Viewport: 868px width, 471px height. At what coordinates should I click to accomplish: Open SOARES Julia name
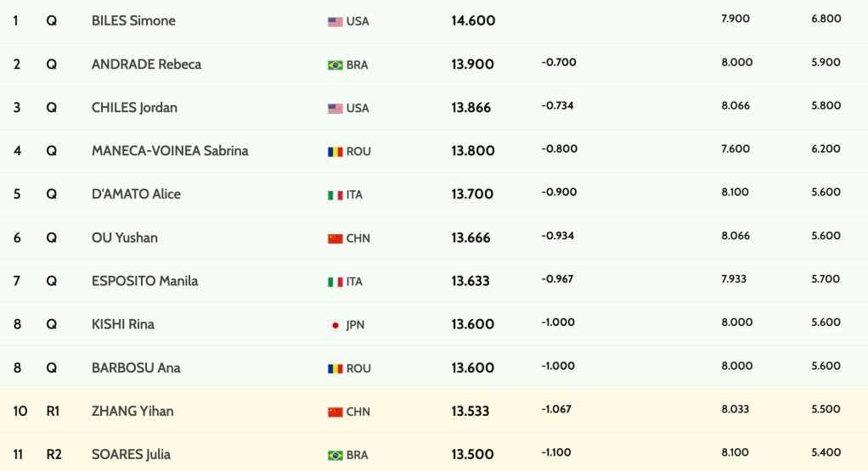coord(131,454)
